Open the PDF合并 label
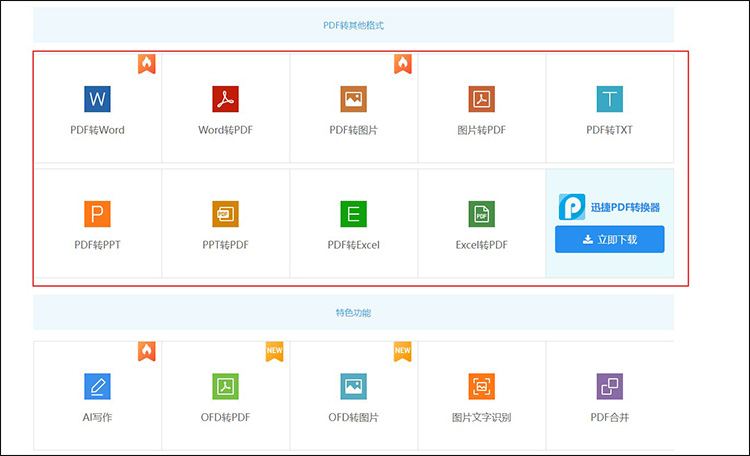The width and height of the screenshot is (750, 456). [610, 417]
